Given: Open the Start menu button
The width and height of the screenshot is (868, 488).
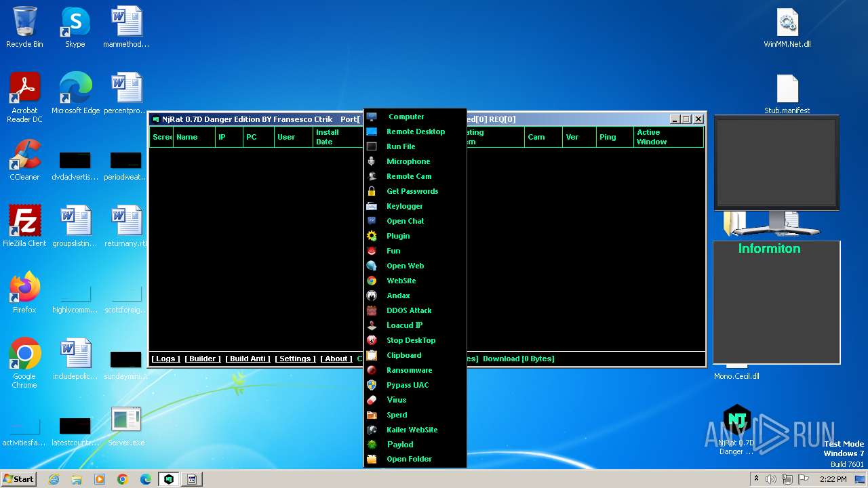Looking at the screenshot, I should [x=19, y=479].
